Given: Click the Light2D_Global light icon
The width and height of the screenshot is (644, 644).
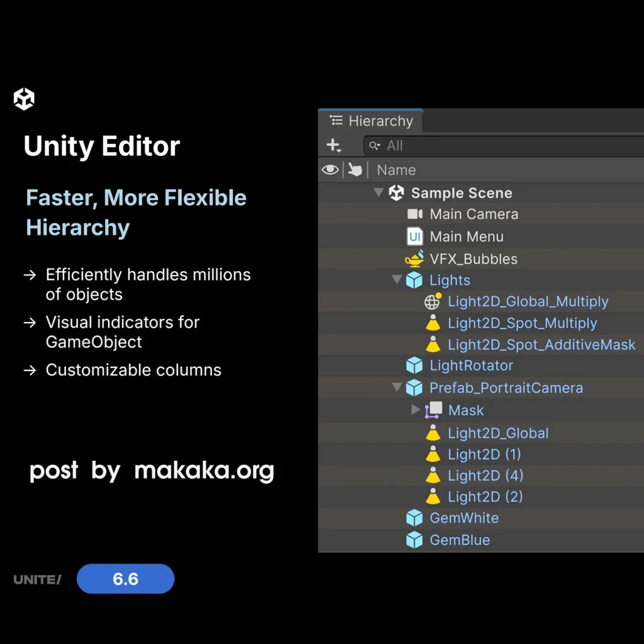Looking at the screenshot, I should click(x=433, y=433).
